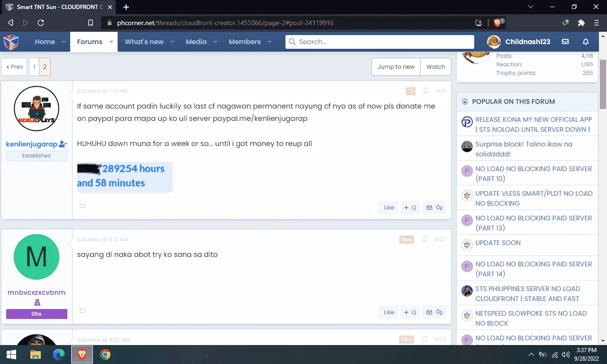
Task: Report post by kenlienjugarap flag icon
Action: point(82,207)
